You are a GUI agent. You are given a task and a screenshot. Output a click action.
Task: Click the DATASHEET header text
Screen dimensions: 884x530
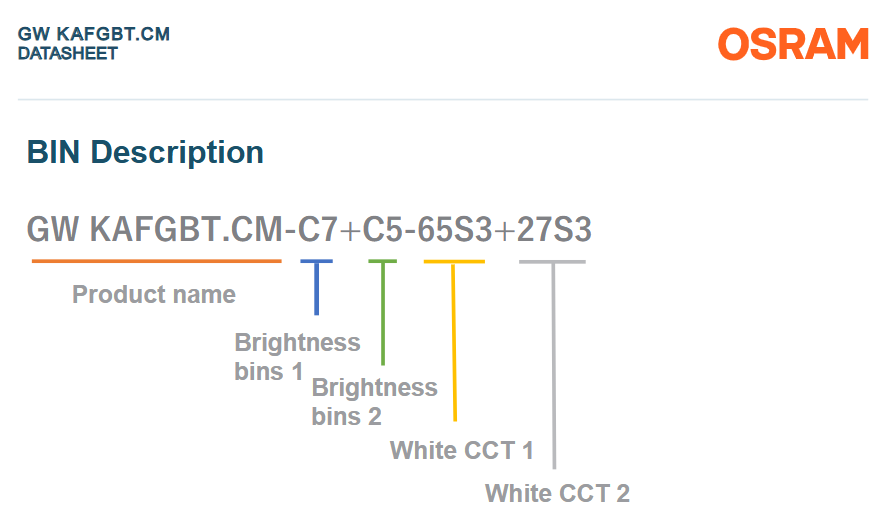coord(68,54)
